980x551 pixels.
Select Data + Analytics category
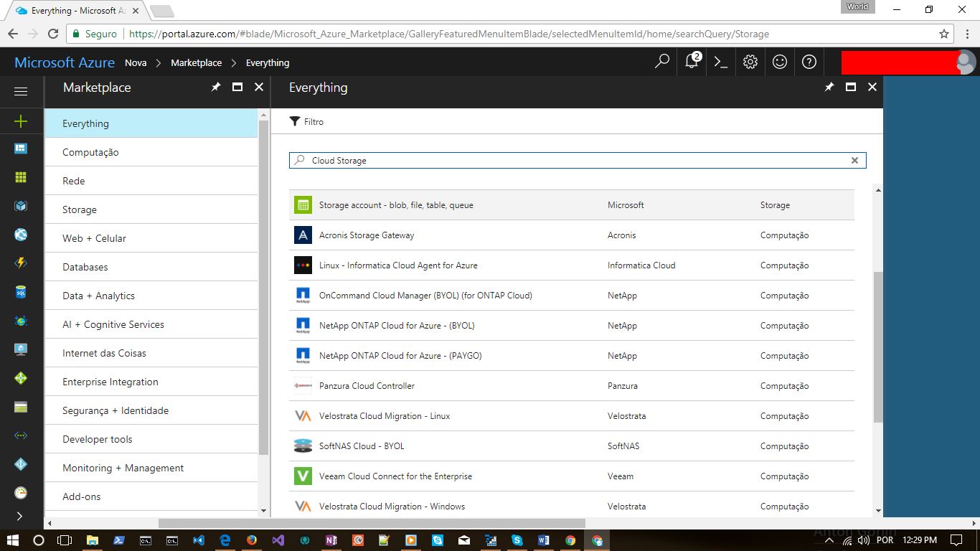coord(151,296)
